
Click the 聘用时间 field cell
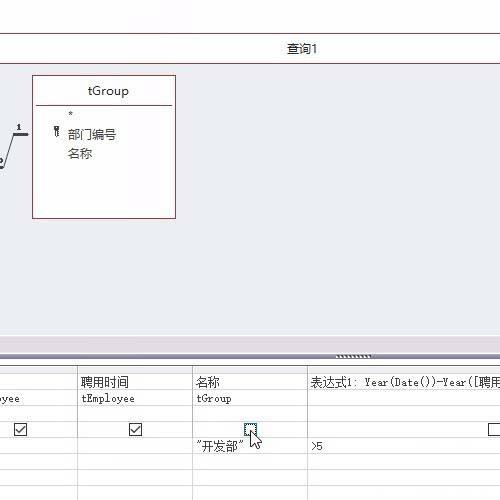click(135, 382)
